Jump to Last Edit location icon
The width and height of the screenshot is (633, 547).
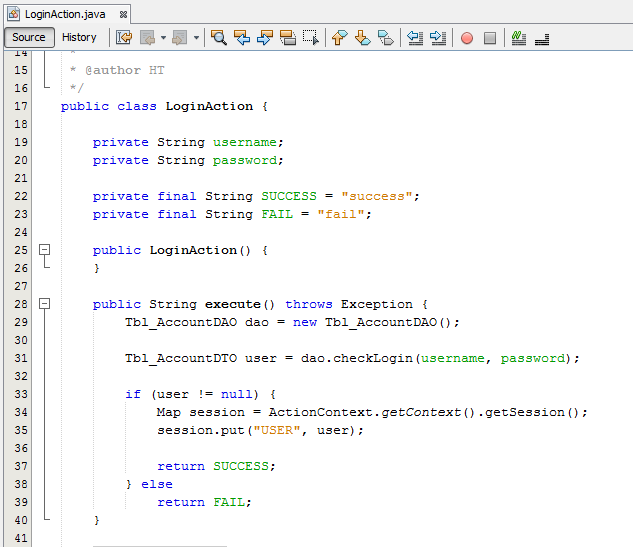pyautogui.click(x=124, y=38)
